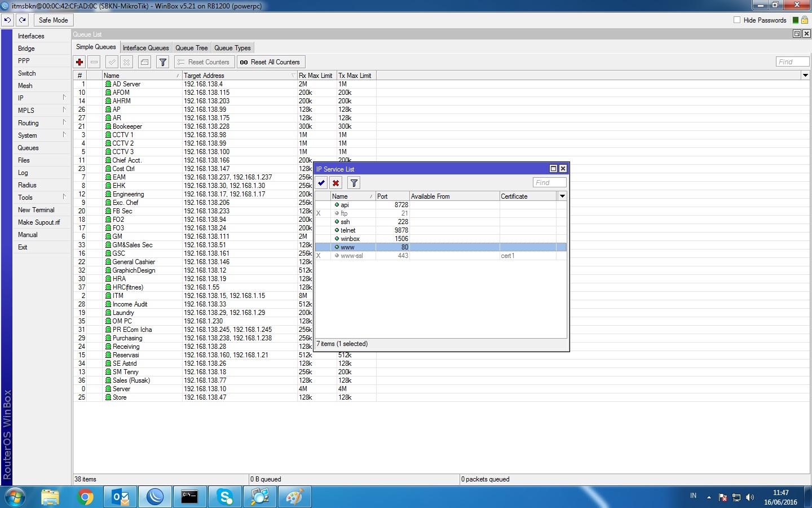Click the Comment icon in Queue List toolbar

145,62
